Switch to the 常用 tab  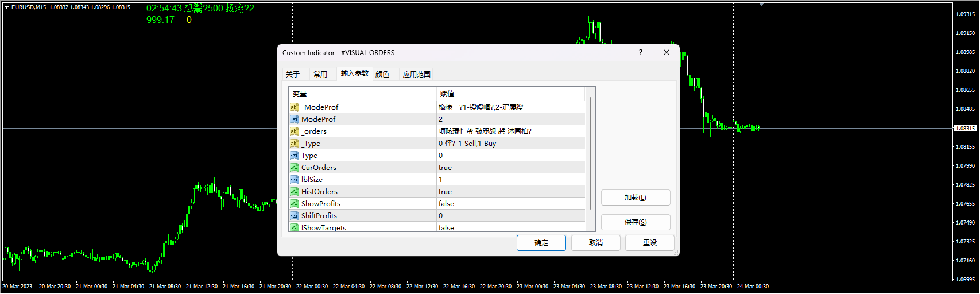(320, 75)
